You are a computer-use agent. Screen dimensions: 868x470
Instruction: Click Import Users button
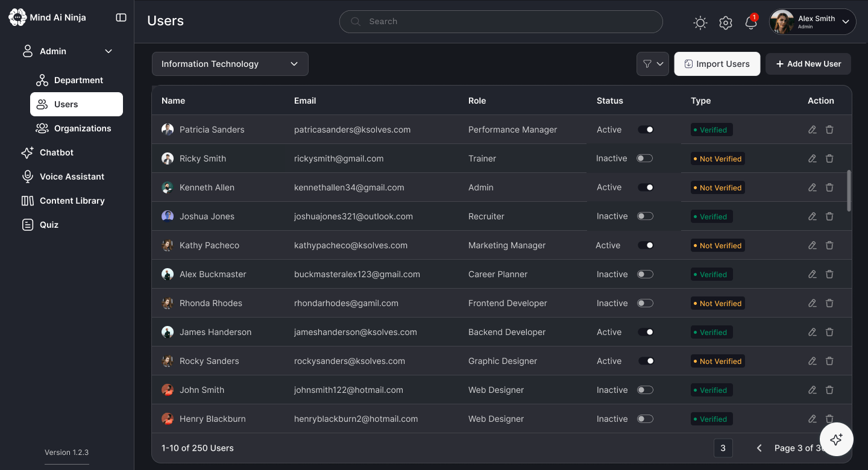(x=717, y=64)
